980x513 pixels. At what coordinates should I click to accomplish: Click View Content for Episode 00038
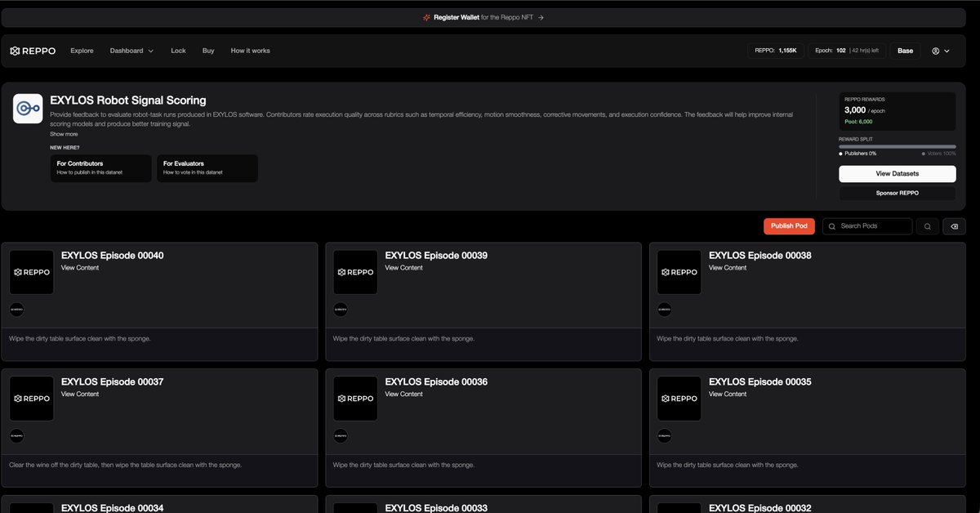pyautogui.click(x=727, y=268)
